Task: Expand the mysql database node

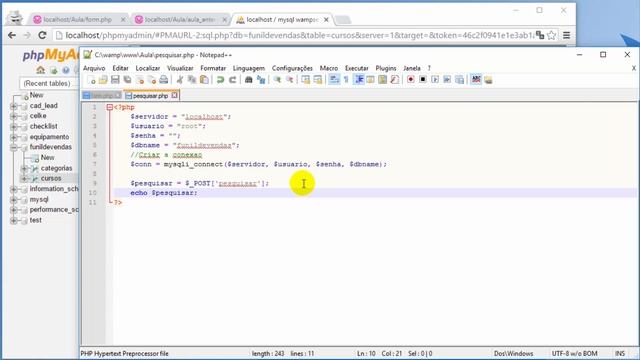Action: pyautogui.click(x=13, y=200)
